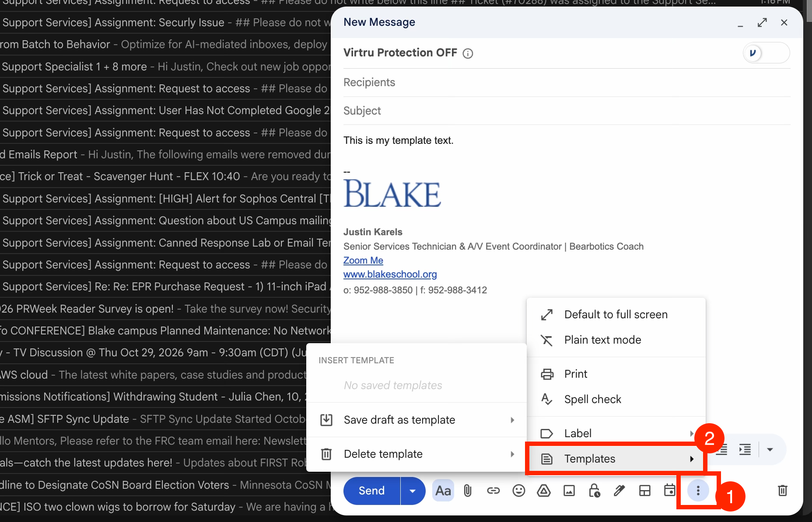The image size is (812, 522).
Task: Set up a meeting time calendar icon
Action: click(x=669, y=490)
